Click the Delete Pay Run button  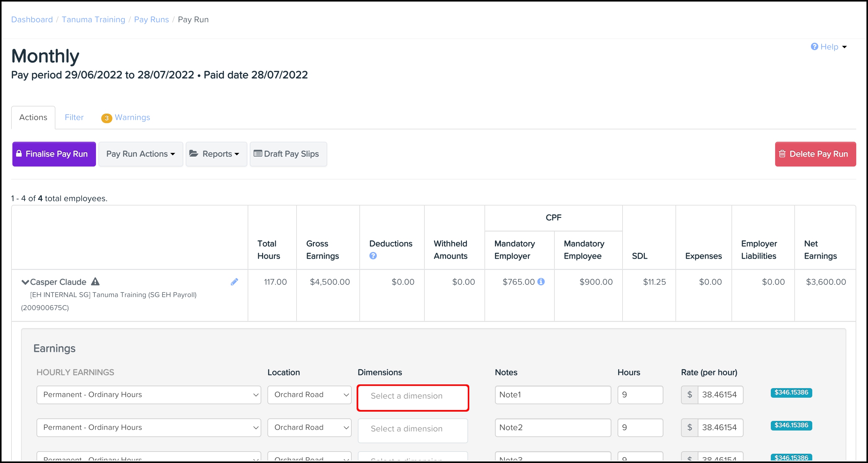point(815,154)
